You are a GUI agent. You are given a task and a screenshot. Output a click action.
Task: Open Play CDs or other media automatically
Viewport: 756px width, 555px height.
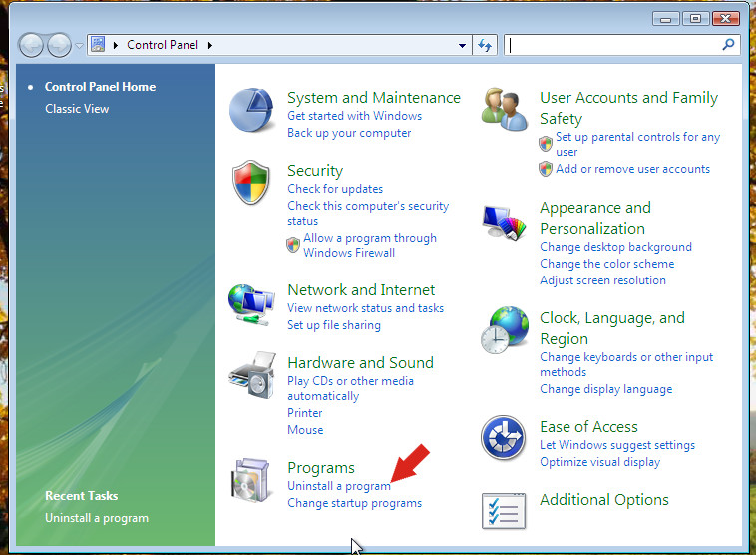click(x=350, y=388)
